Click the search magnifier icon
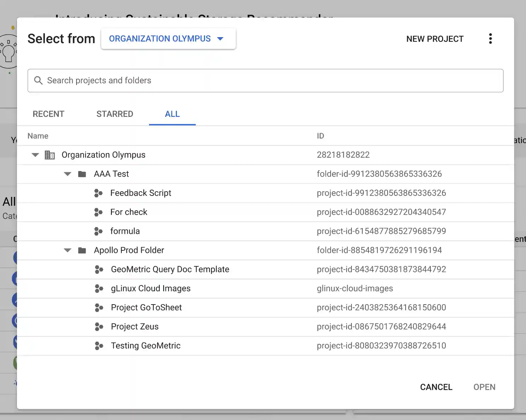 pos(38,80)
